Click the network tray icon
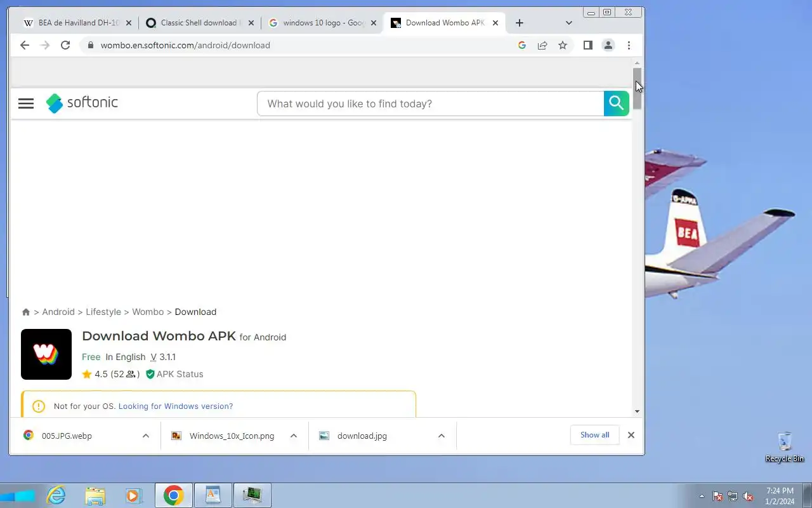The image size is (812, 508). [x=733, y=496]
